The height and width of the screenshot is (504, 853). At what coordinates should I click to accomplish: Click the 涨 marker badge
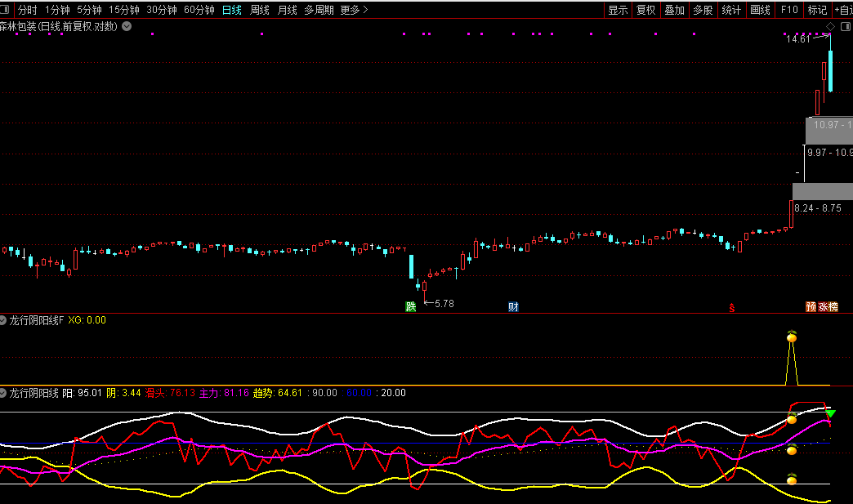[822, 306]
